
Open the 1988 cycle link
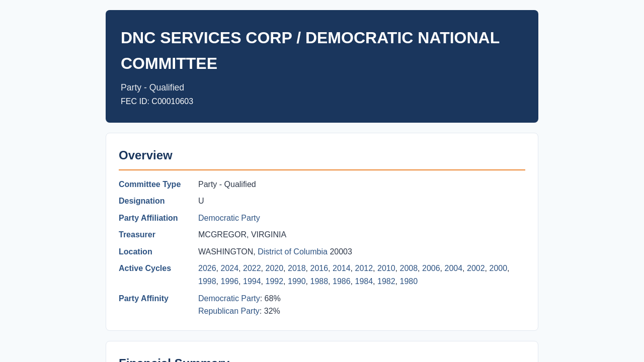319,282
